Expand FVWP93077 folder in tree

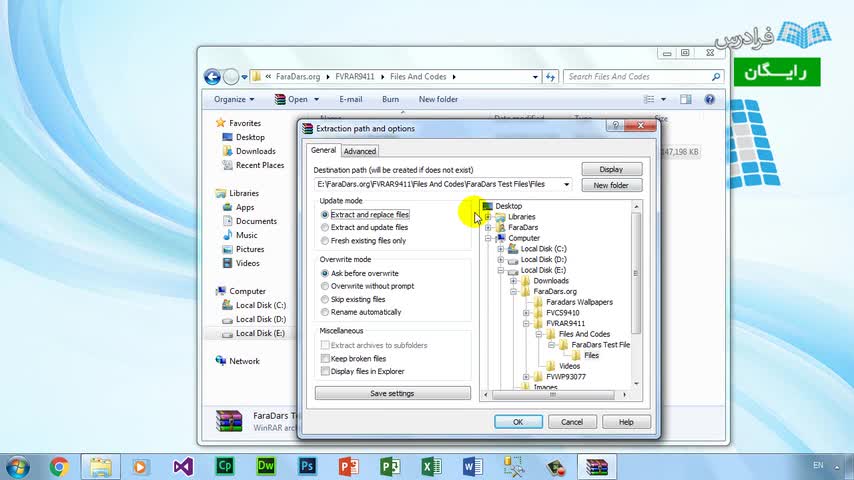click(526, 377)
